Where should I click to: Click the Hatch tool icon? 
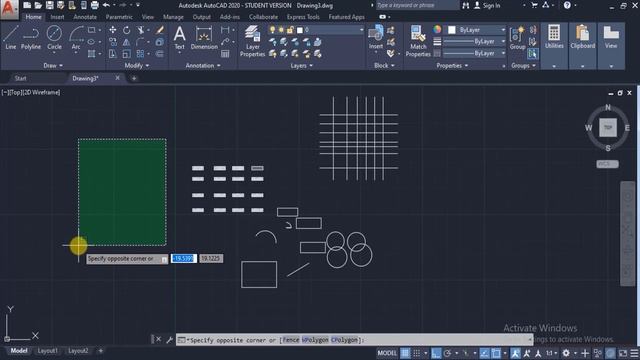pos(91,54)
